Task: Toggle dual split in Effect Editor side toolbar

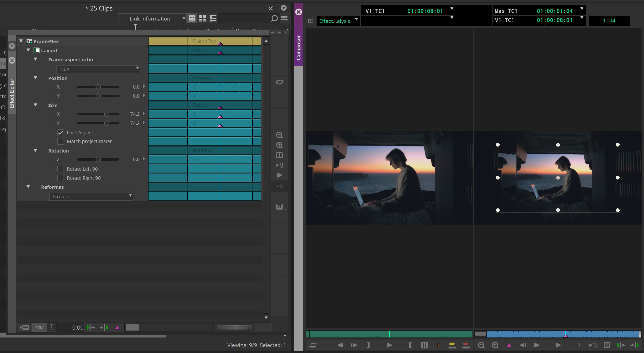Action: [279, 155]
